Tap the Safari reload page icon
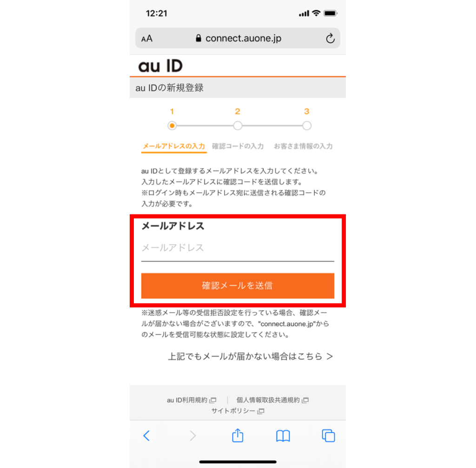This screenshot has height=468, width=476. click(330, 38)
